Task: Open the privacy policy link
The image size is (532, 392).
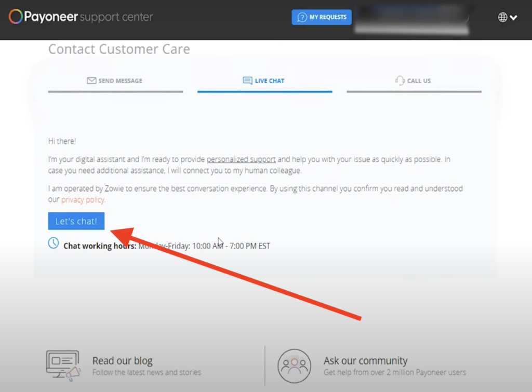Action: (x=83, y=199)
